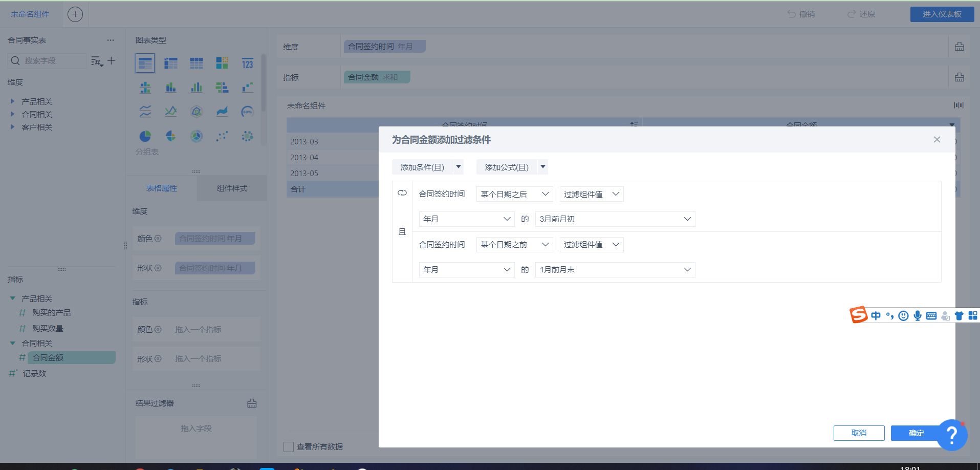Screen dimensions: 980x470
Task: Select the clustered bubble chart type
Action: coord(248,136)
